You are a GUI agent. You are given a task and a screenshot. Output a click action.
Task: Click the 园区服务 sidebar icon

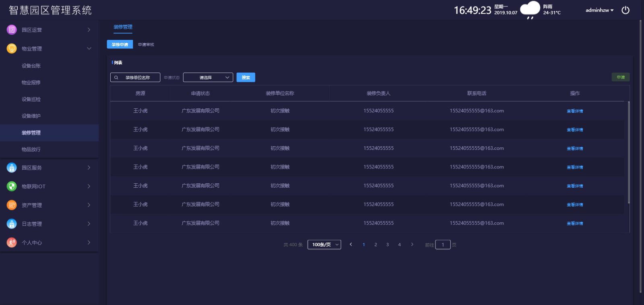[12, 168]
